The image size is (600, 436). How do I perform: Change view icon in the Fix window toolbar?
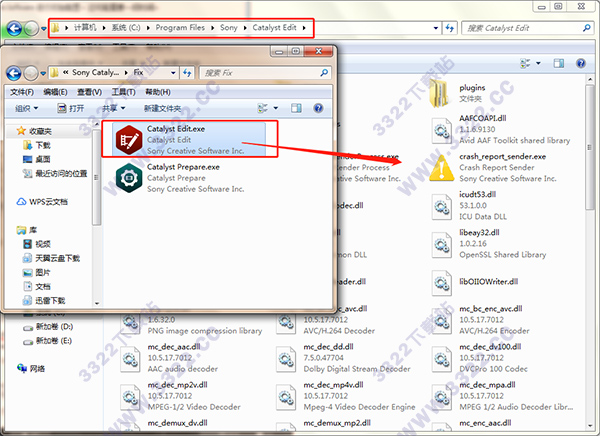[x=262, y=108]
